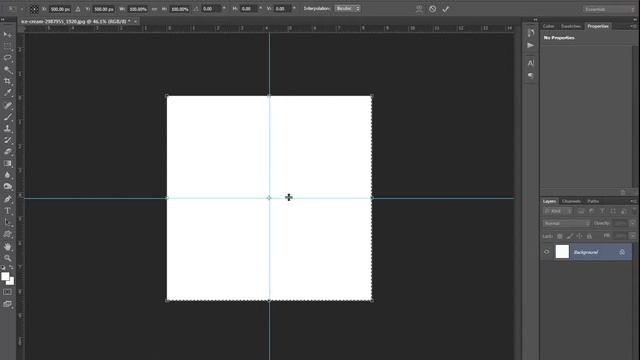This screenshot has height=360, width=640.
Task: Select the Shape tool
Action: click(7, 234)
